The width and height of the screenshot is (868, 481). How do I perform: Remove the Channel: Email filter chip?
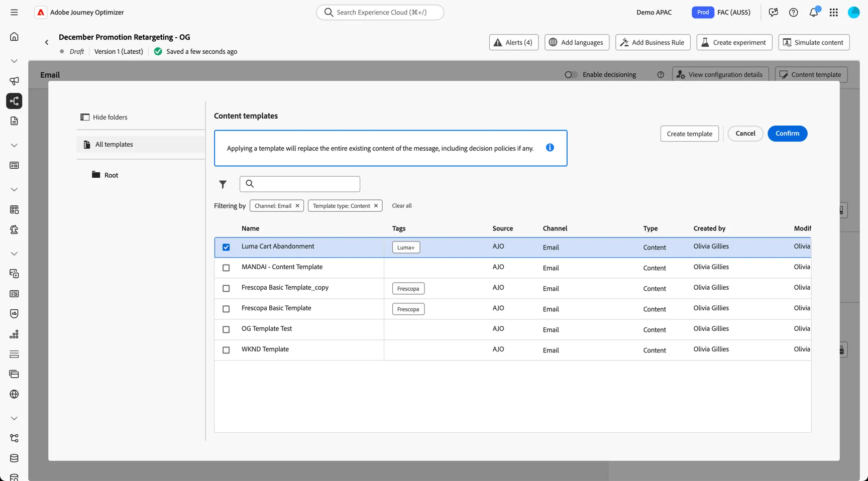pyautogui.click(x=297, y=206)
